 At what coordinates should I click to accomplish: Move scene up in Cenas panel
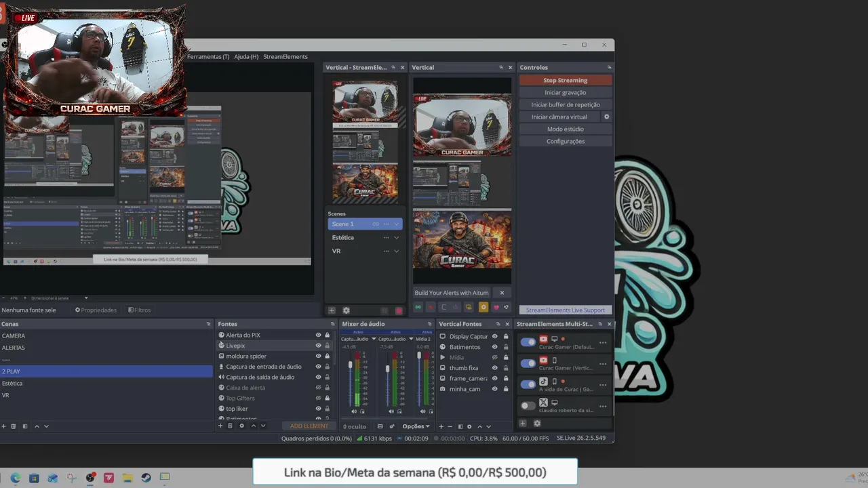[x=37, y=426]
